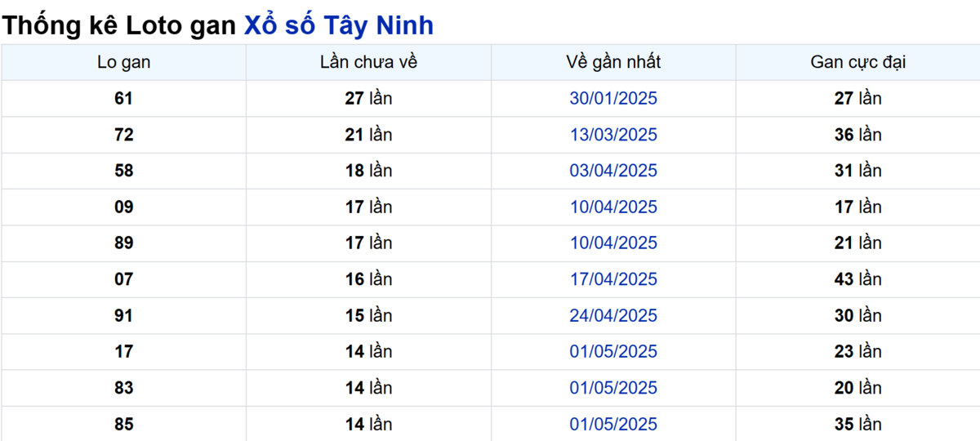Click 43 lần max value for 07

(x=858, y=279)
